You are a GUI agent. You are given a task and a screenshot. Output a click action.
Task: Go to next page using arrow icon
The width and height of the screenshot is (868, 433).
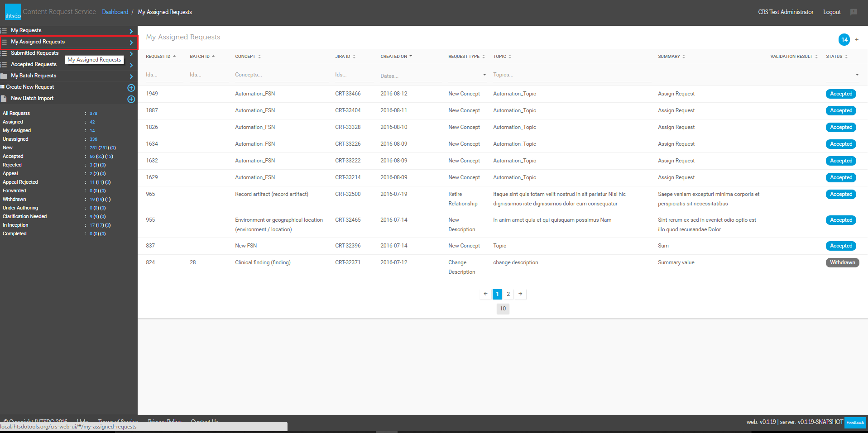tap(520, 294)
